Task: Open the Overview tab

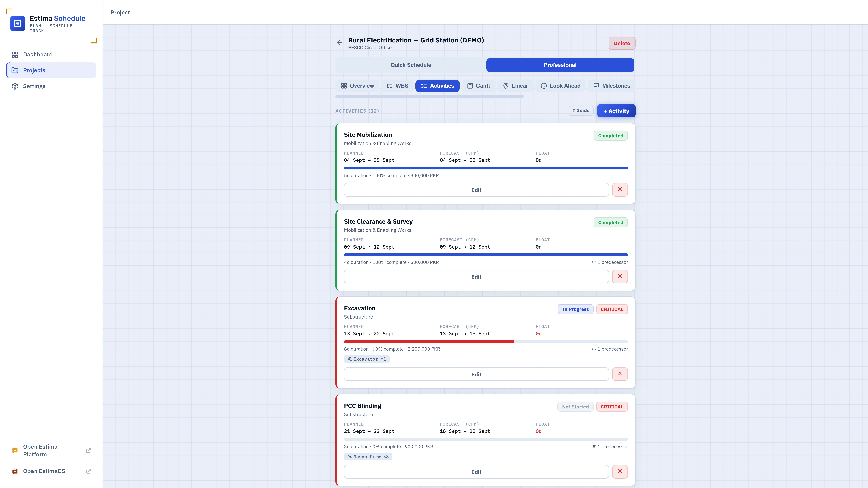Action: pyautogui.click(x=357, y=86)
